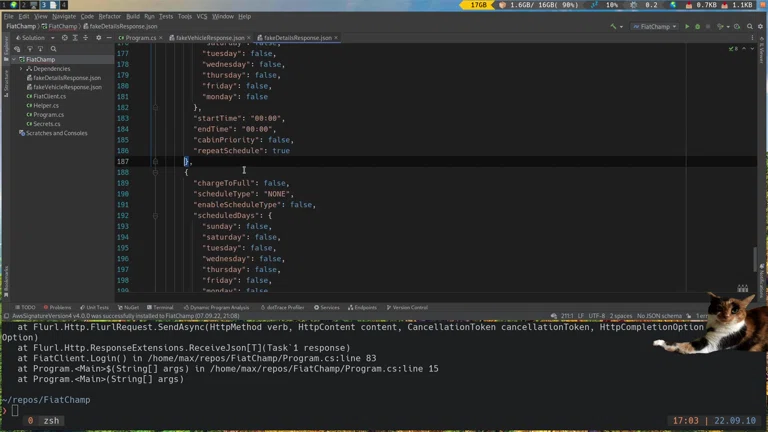Screen dimensions: 768x432
Task: Open the Terminal tool window
Action: click(x=161, y=308)
